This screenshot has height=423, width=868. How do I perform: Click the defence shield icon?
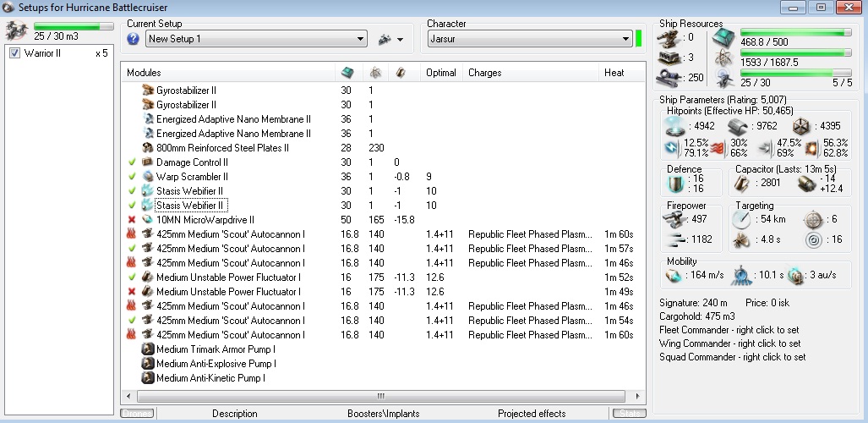click(x=676, y=184)
